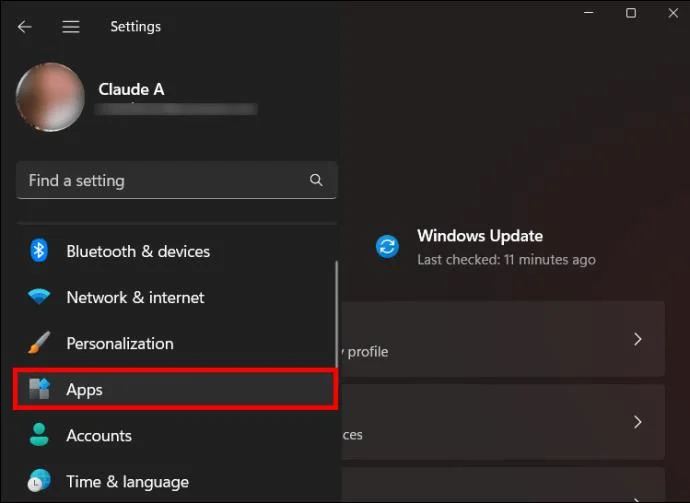Open the hamburger navigation menu
Viewport: 690px width, 503px height.
coord(70,27)
